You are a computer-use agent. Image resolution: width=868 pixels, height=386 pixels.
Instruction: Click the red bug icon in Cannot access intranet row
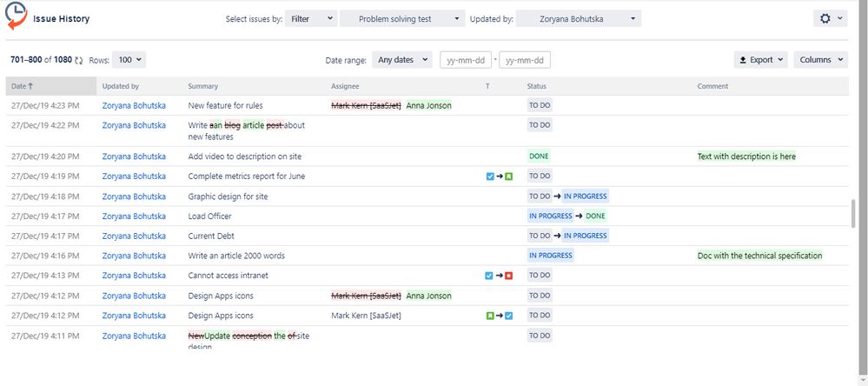(509, 276)
